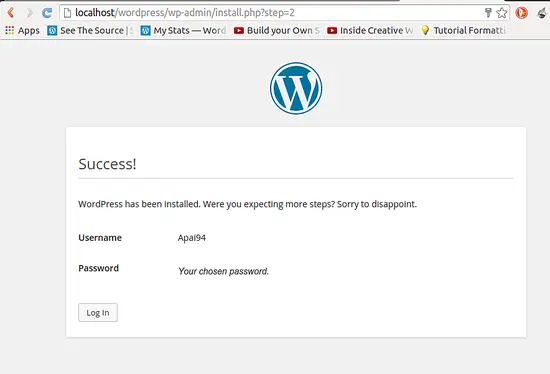Click the Log In button
This screenshot has height=374, width=550.
pyautogui.click(x=98, y=312)
